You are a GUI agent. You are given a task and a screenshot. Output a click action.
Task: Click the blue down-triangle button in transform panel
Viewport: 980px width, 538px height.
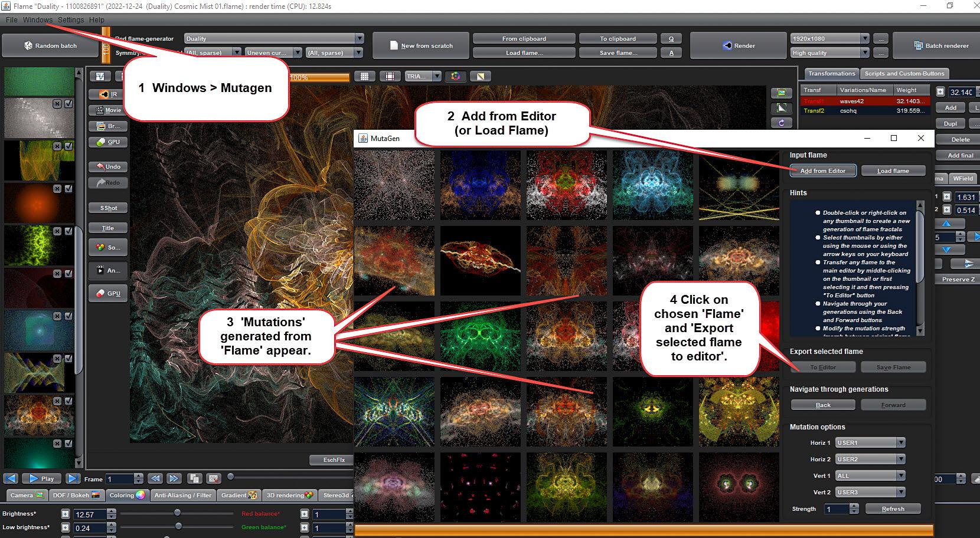[947, 250]
